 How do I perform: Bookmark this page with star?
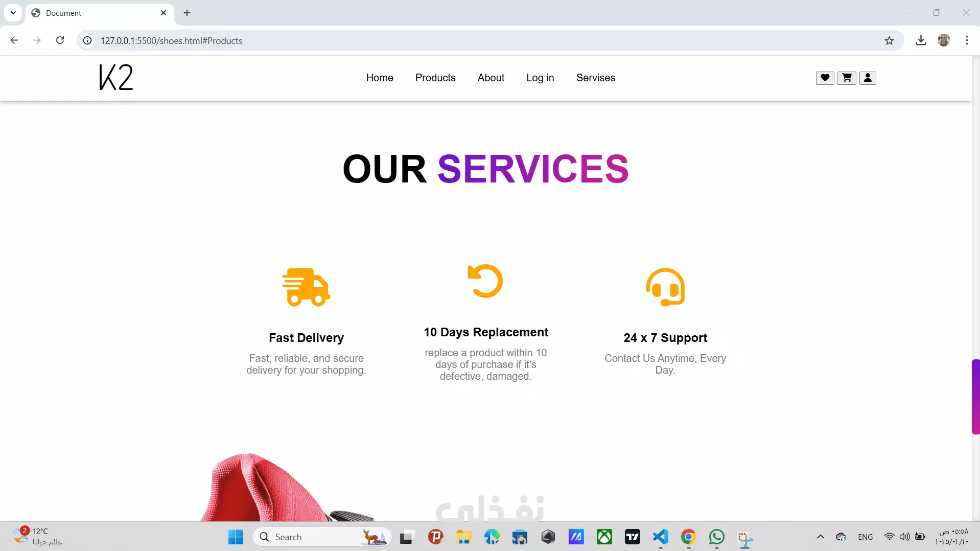click(x=889, y=40)
